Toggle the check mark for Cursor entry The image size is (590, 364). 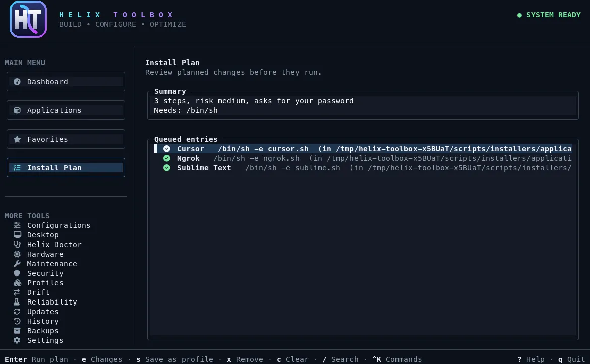[167, 149]
